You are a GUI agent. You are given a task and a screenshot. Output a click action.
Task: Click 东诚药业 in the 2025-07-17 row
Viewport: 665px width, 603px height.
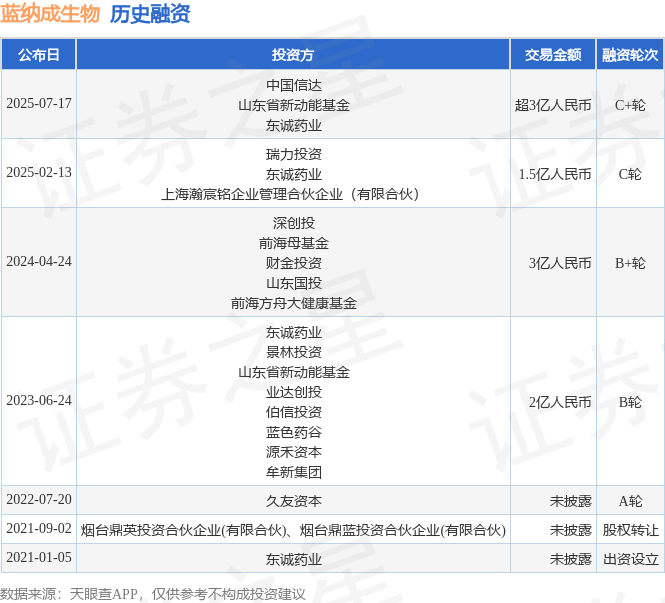pyautogui.click(x=293, y=126)
